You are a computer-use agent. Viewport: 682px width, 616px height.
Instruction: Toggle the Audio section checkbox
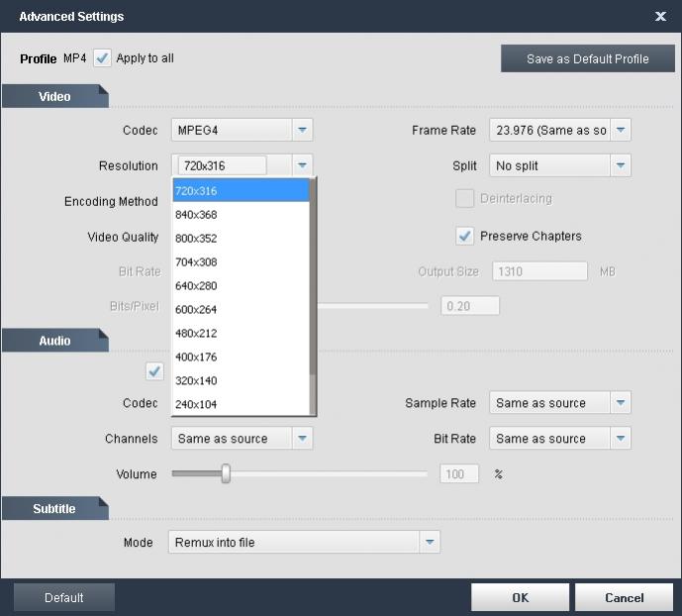click(154, 371)
